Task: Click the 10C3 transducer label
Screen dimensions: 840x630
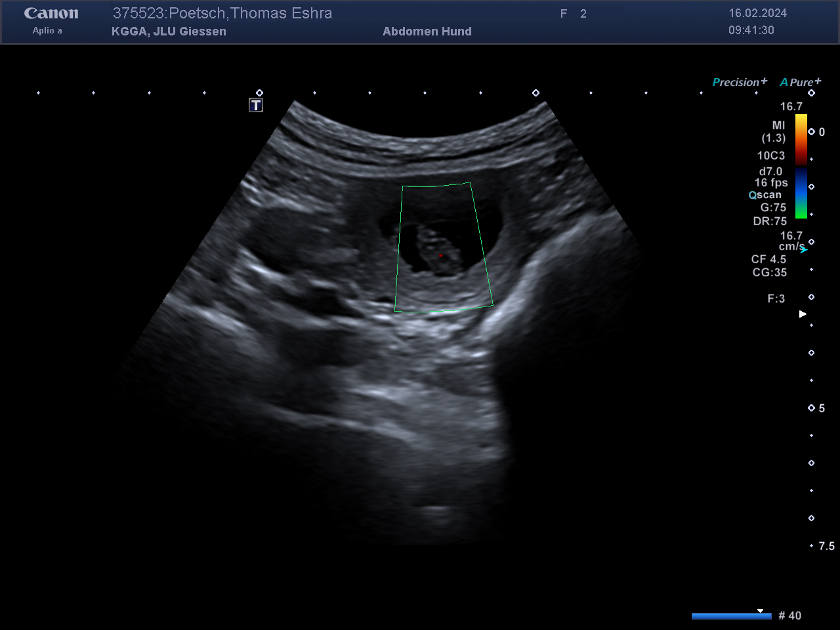Action: [771, 156]
